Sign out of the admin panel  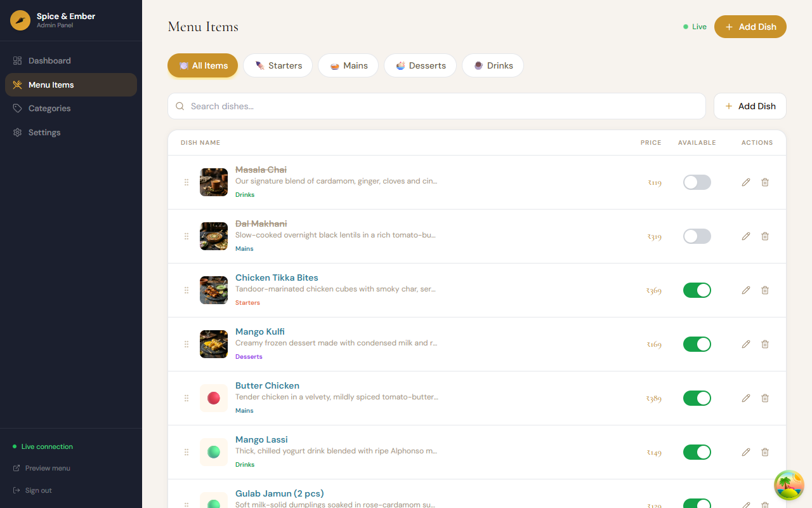click(x=32, y=490)
